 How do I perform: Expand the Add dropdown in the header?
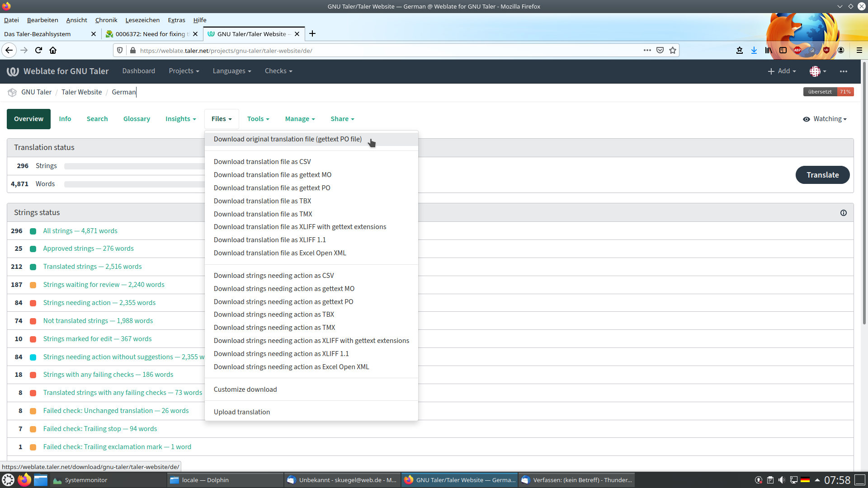(x=782, y=71)
